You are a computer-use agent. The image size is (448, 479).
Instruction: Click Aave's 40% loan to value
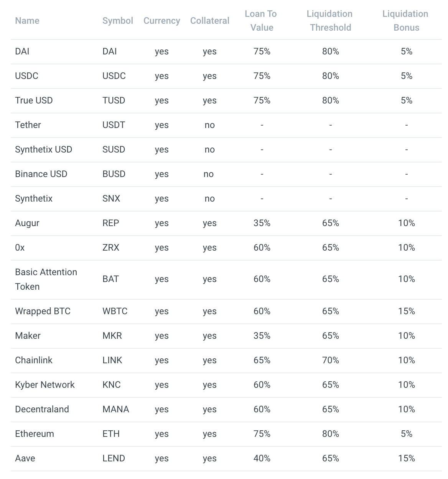pyautogui.click(x=262, y=458)
